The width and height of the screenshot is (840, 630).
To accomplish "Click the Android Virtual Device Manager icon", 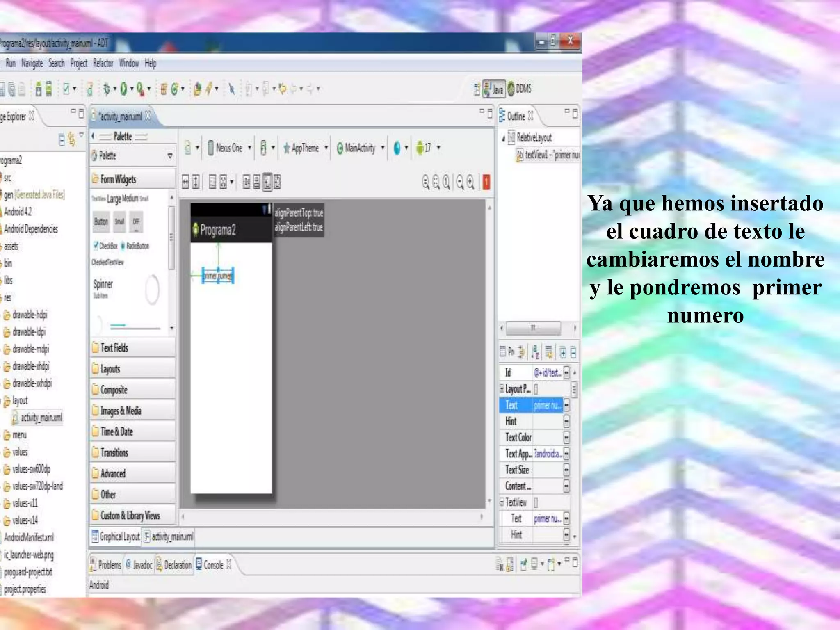I will coord(49,89).
